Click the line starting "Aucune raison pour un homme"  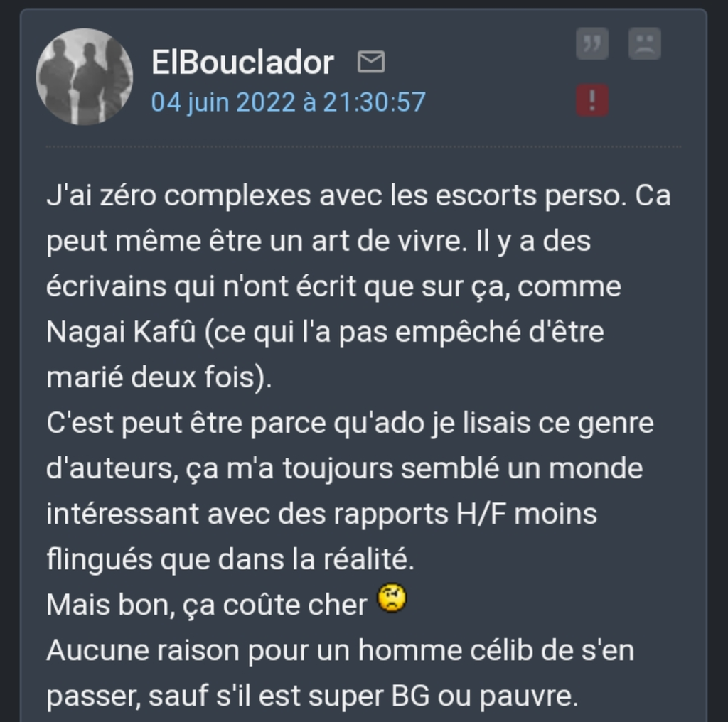(341, 650)
